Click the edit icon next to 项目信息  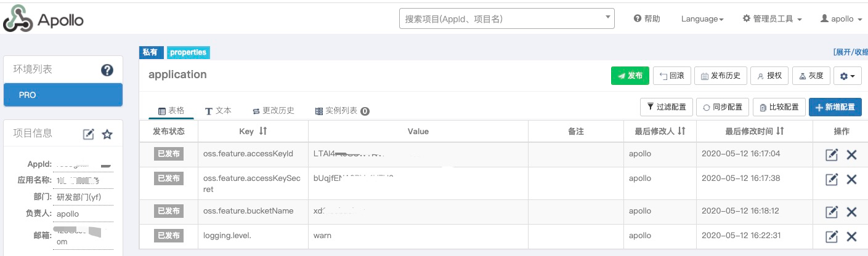coord(89,134)
